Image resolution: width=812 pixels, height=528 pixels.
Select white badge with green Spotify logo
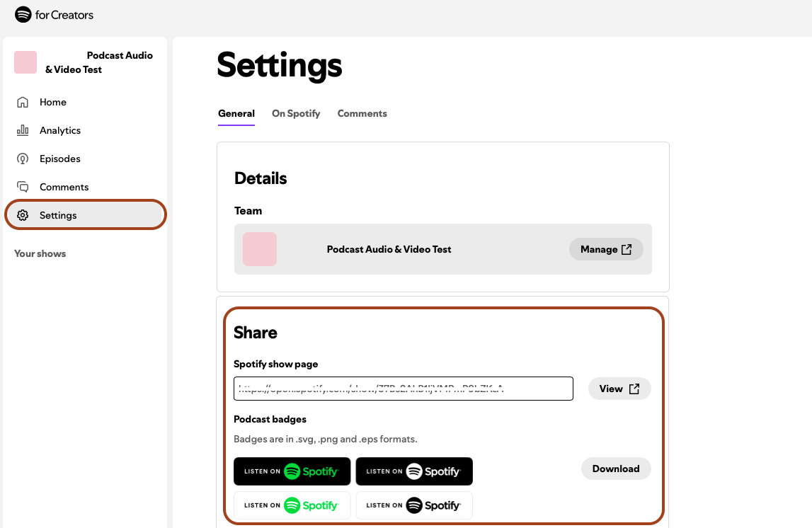click(292, 505)
